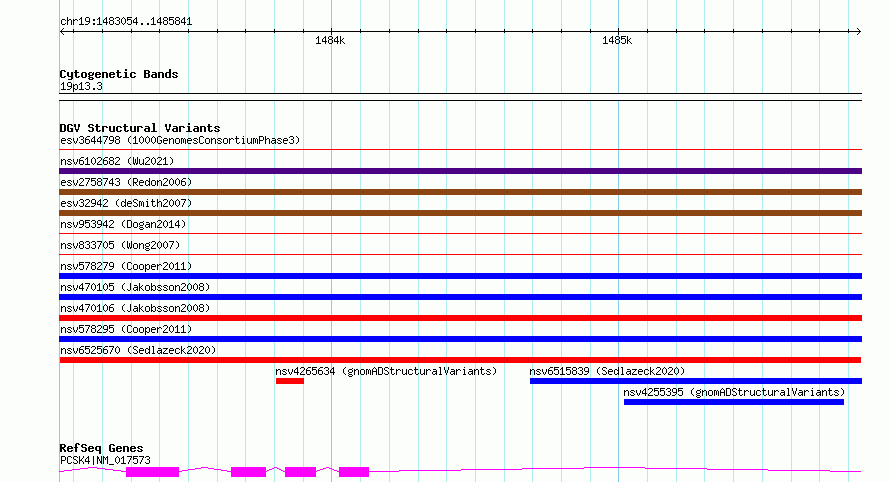Open the nsv470105 (Jakobsson2008) label
Viewport: 890px width, 482px height.
tap(135, 287)
